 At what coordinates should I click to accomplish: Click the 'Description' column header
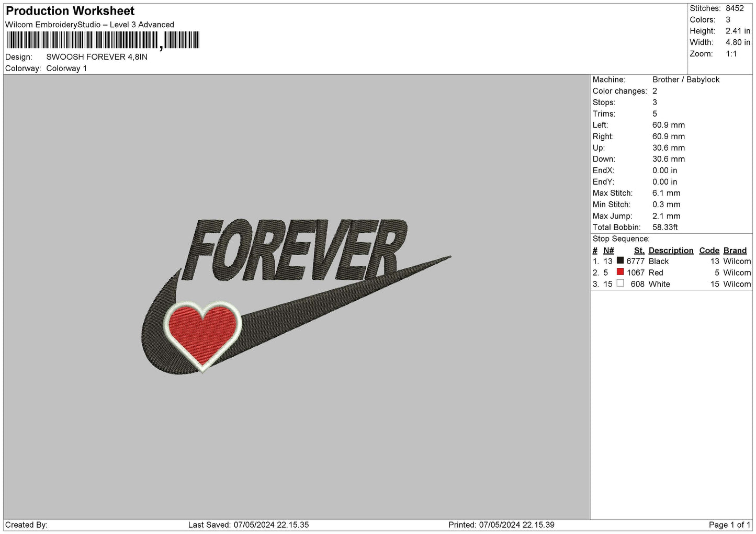tap(671, 251)
